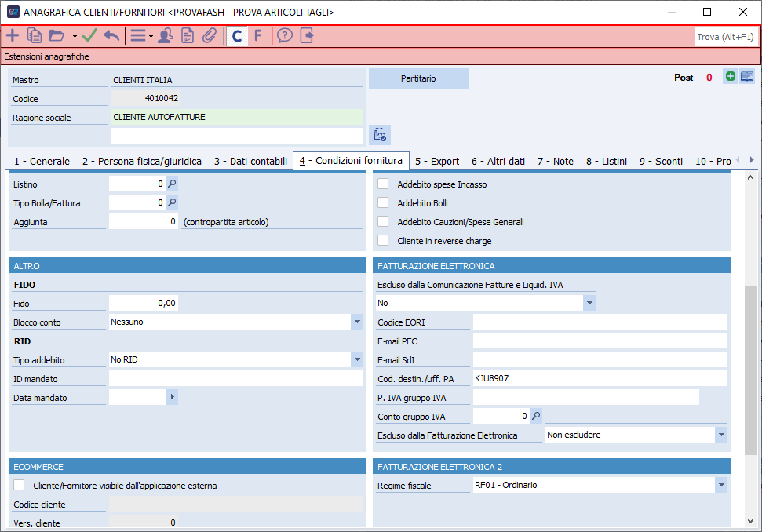Click the green checkmark save icon

click(89, 36)
